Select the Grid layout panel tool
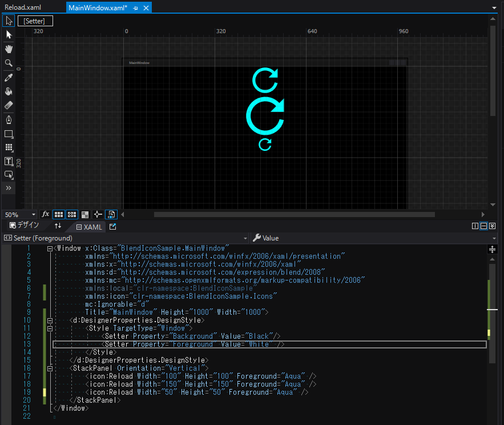Screen dimensions: 504x425 pos(9,148)
